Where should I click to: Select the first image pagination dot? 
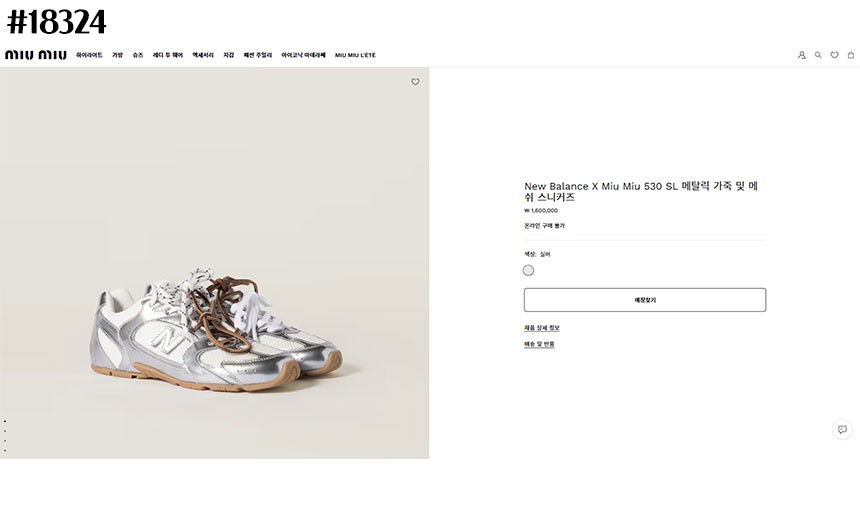click(x=4, y=421)
